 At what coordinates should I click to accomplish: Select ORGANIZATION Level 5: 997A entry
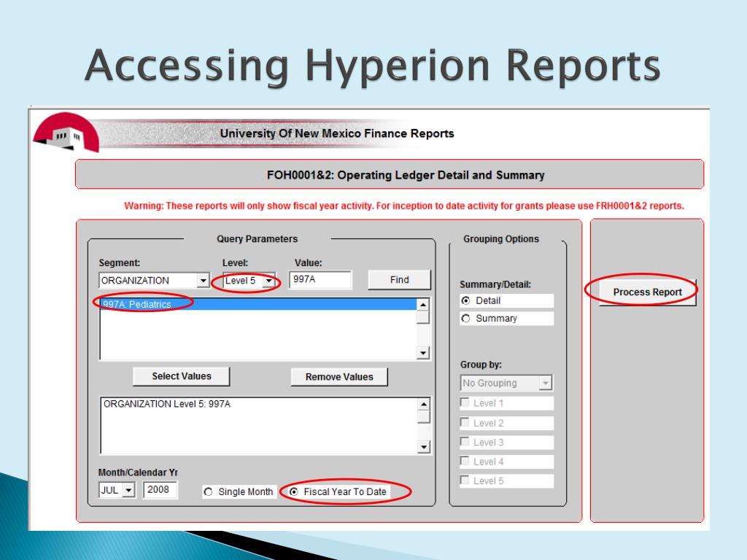click(x=167, y=404)
